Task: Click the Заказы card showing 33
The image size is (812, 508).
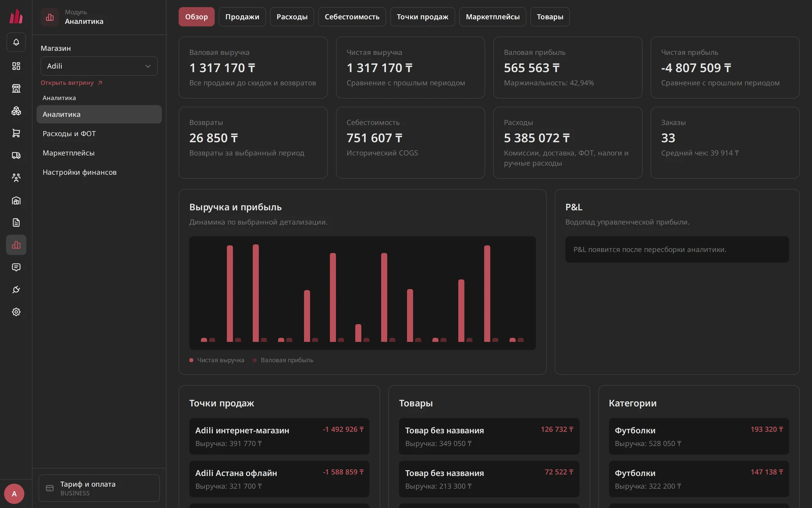Action: point(725,143)
